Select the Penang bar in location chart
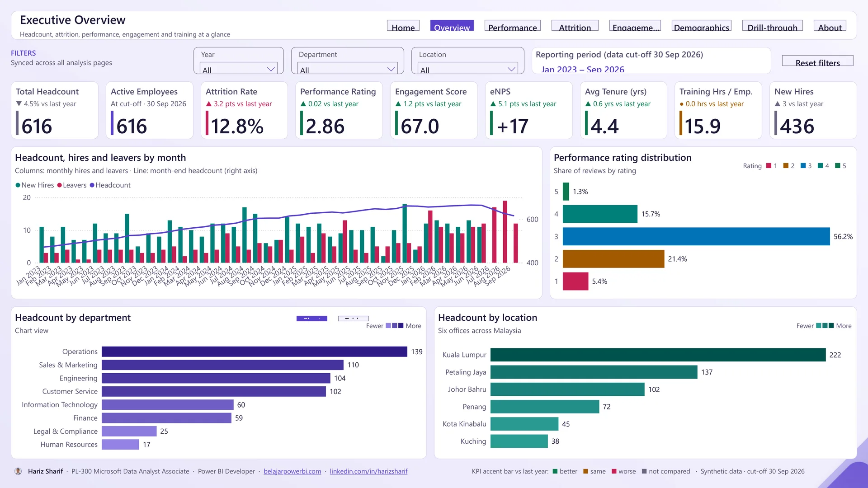The image size is (868, 488). (x=545, y=407)
